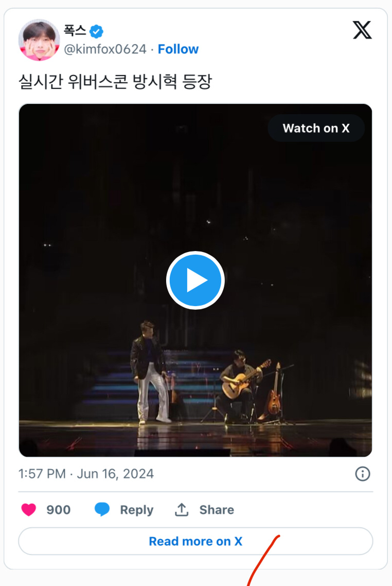This screenshot has height=586, width=392.
Task: Click the Read more on X button
Action: pyautogui.click(x=195, y=541)
